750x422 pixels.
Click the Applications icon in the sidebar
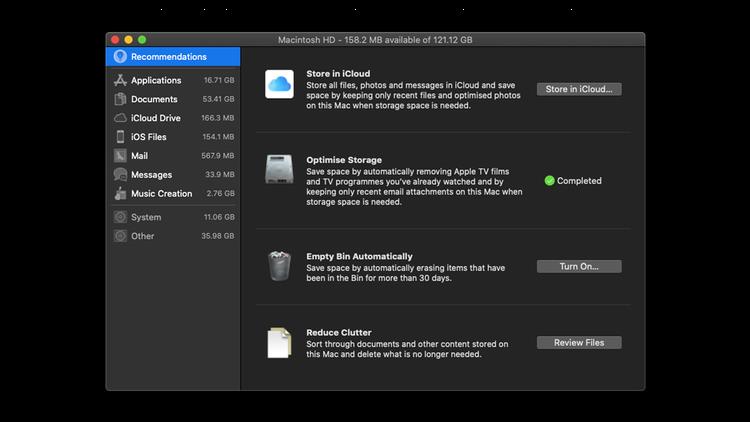click(120, 80)
